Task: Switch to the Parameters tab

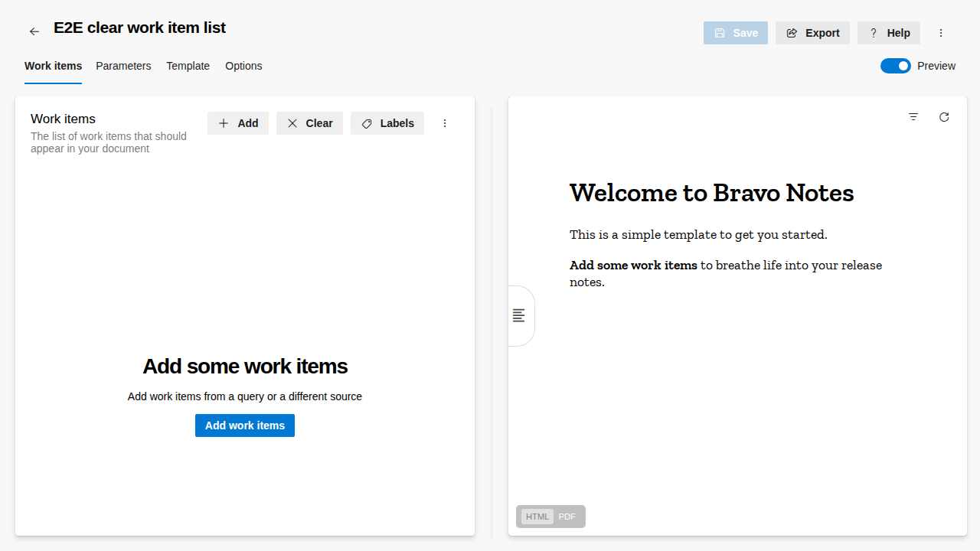Action: [x=123, y=66]
